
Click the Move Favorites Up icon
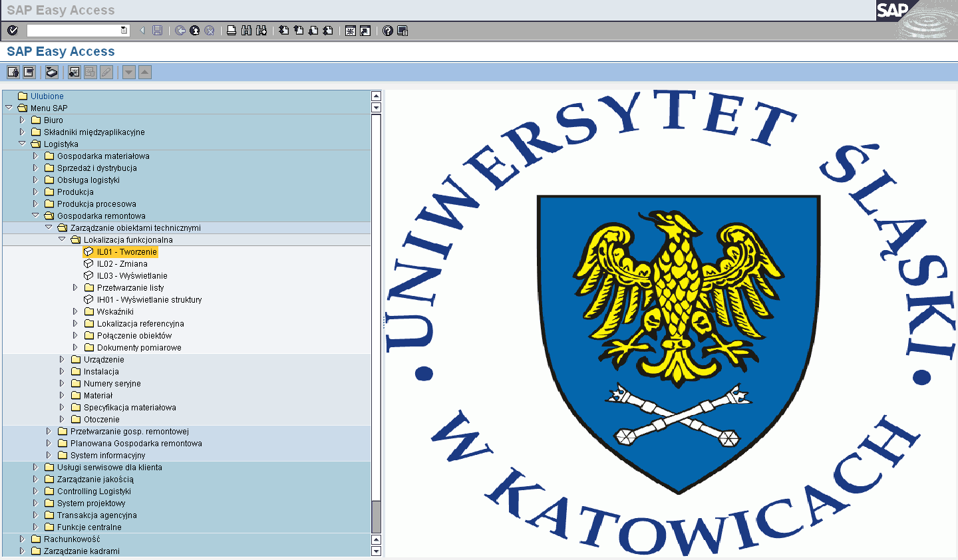pyautogui.click(x=145, y=72)
